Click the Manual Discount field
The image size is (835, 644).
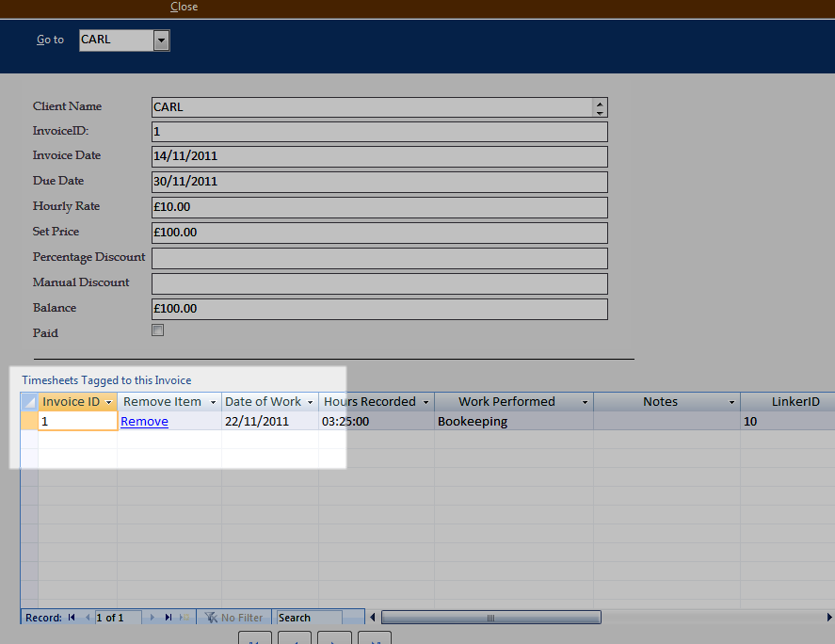(379, 284)
